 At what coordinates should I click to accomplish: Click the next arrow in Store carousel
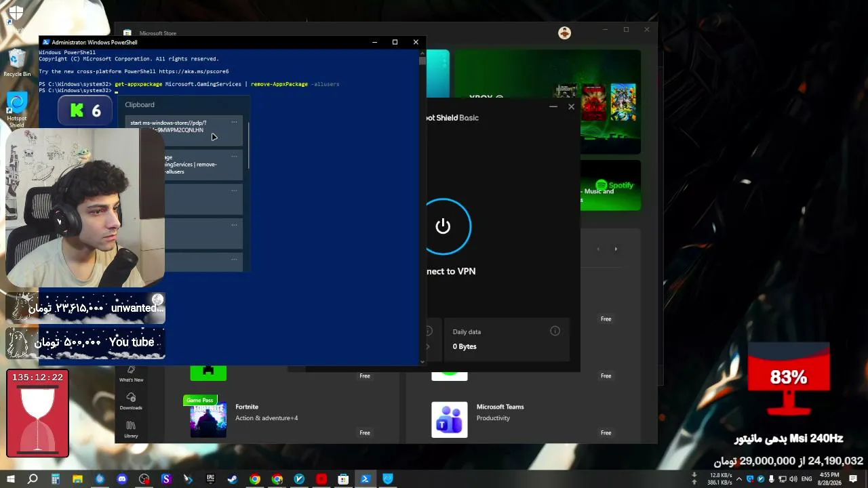click(x=616, y=249)
